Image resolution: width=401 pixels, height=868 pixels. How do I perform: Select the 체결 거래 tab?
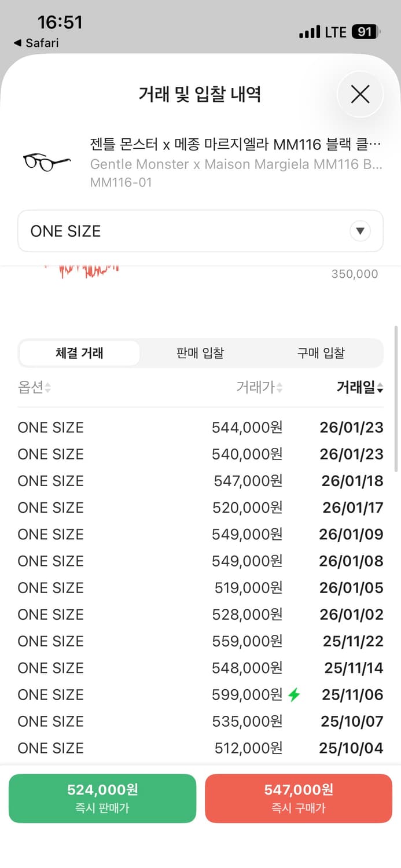tap(79, 353)
